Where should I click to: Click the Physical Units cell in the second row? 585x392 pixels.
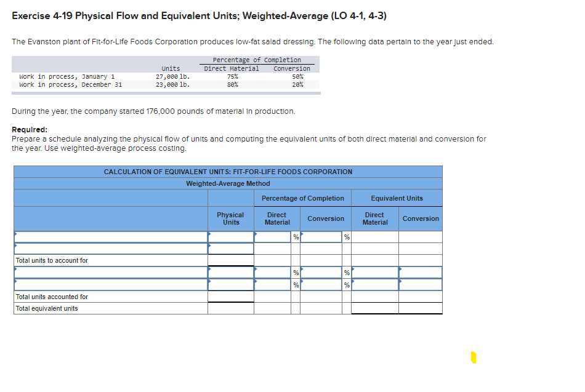[x=231, y=248]
